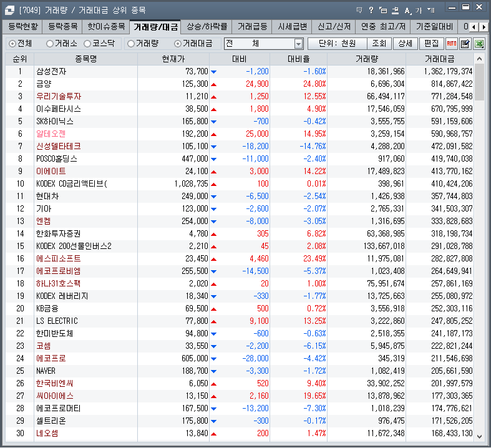
Task: Select the 전체 market radio button
Action: pyautogui.click(x=12, y=44)
